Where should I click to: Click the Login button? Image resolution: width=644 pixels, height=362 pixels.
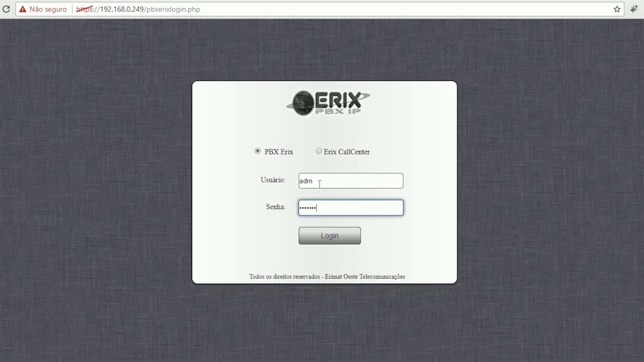coord(330,236)
